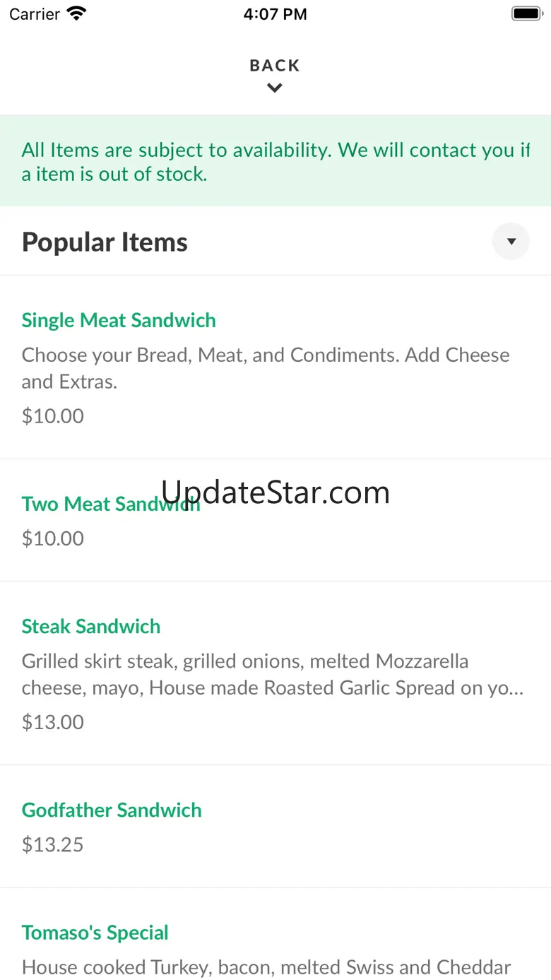
Task: Choose the Godfather Sandwich item
Action: point(112,810)
